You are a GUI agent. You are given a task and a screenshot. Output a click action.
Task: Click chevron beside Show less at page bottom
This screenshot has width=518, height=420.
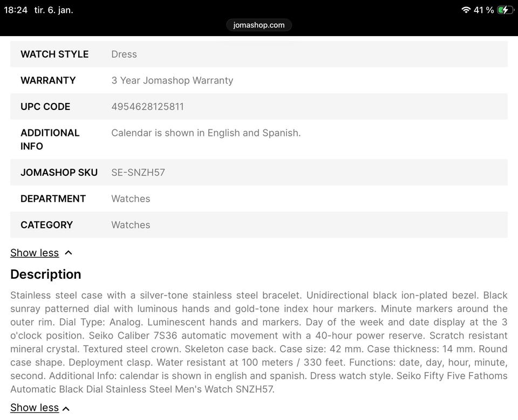[x=66, y=409]
